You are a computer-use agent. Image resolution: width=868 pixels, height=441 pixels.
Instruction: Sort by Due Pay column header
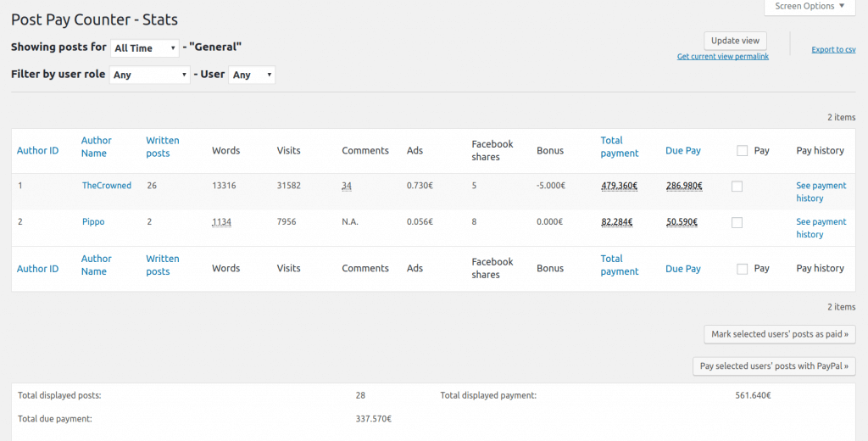coord(682,151)
